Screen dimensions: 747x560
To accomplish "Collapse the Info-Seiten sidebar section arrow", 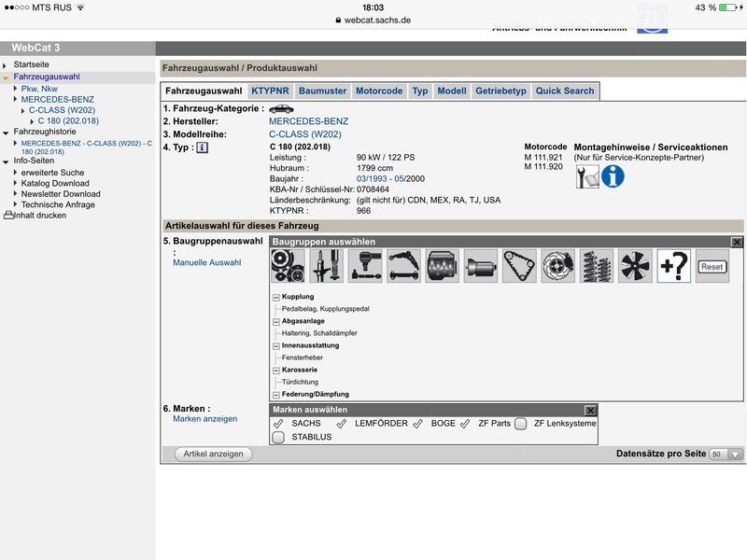I will click(x=6, y=161).
